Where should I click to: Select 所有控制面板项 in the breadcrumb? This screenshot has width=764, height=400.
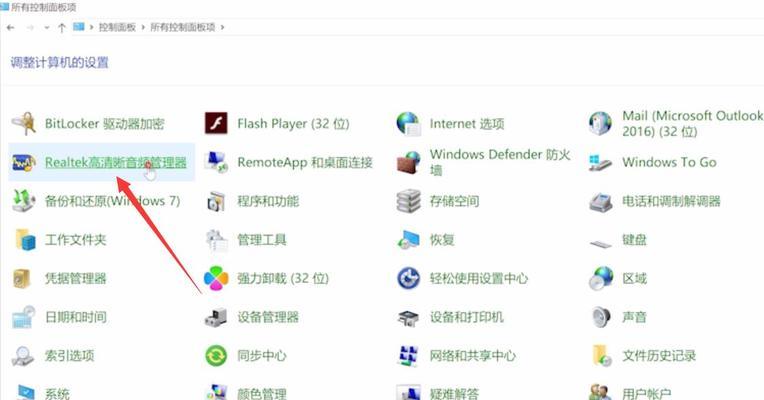click(183, 27)
